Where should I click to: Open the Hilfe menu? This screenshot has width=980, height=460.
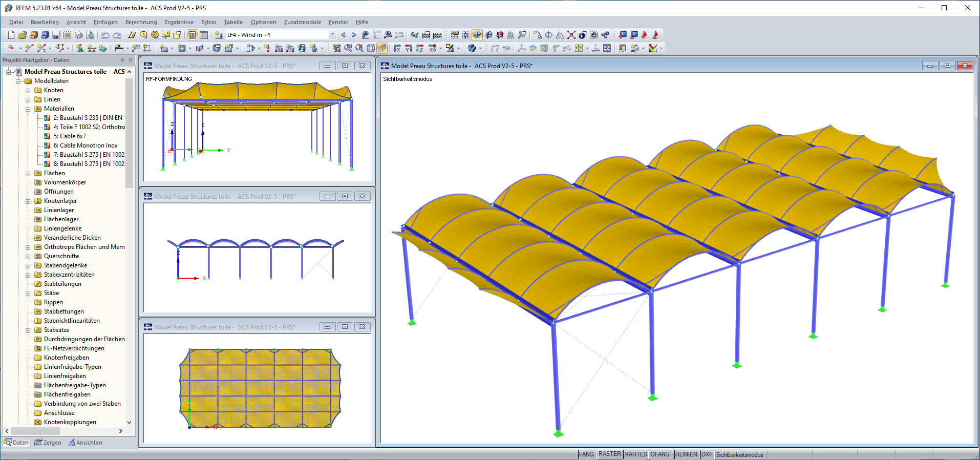coord(362,22)
